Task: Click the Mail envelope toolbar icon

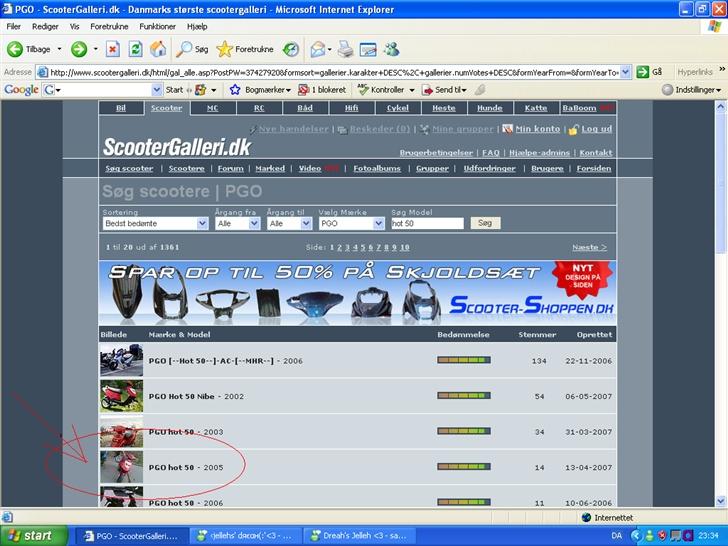Action: point(318,49)
